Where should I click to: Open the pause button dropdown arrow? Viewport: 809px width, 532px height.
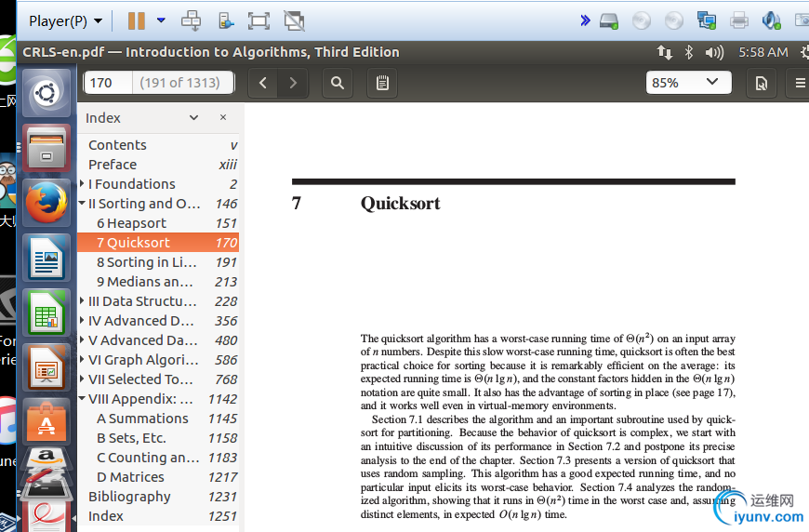click(161, 20)
